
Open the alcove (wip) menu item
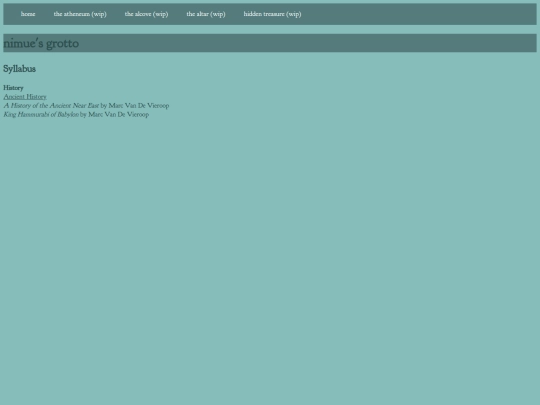(x=146, y=14)
